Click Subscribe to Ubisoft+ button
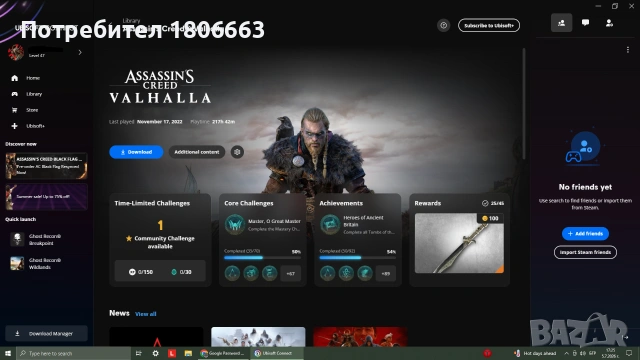This screenshot has width=640, height=360. (x=489, y=25)
